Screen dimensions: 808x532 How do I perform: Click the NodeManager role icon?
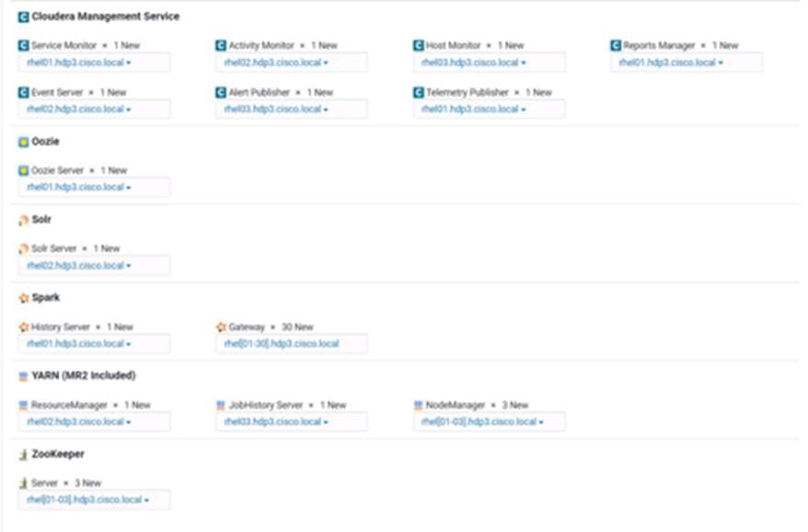418,405
